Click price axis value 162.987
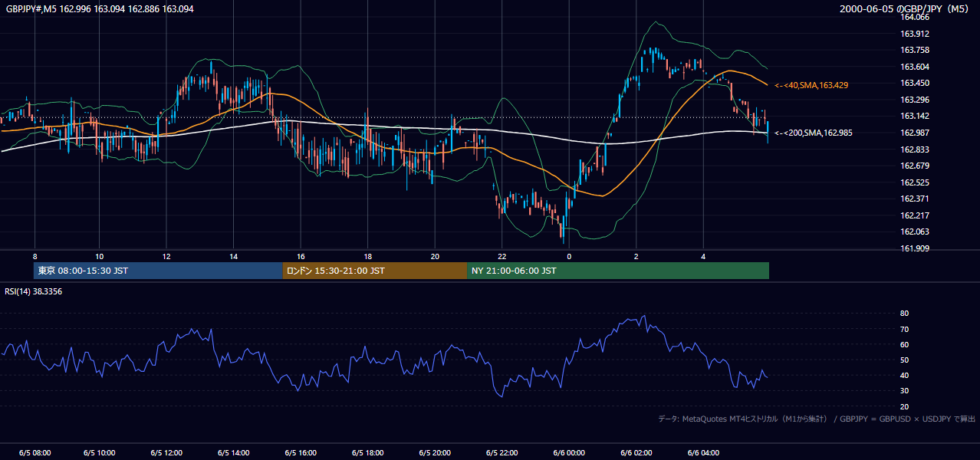The height and width of the screenshot is (460, 980). tap(914, 133)
